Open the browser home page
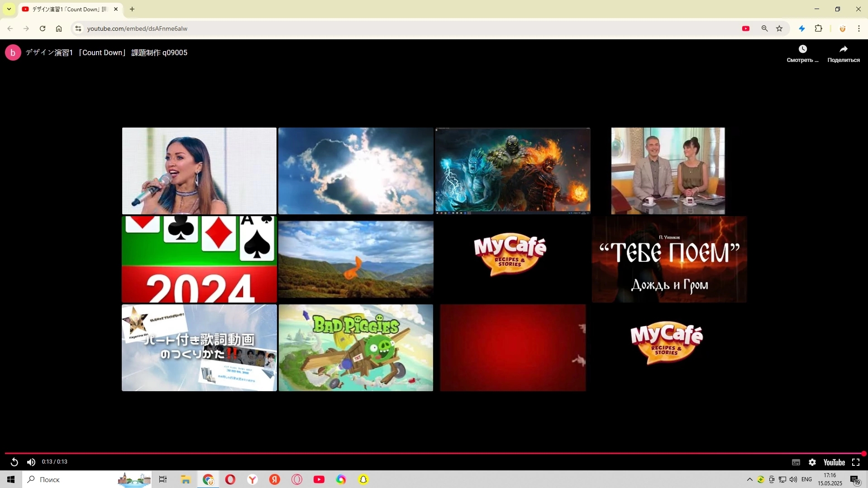 59,28
